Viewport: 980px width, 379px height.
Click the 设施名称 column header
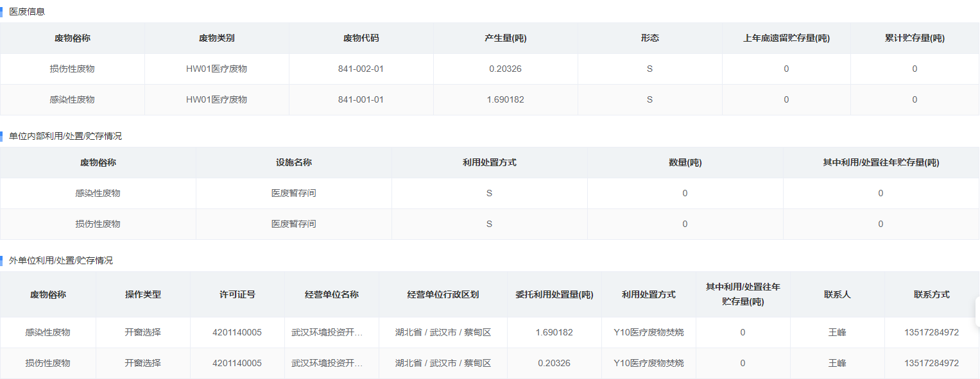294,162
